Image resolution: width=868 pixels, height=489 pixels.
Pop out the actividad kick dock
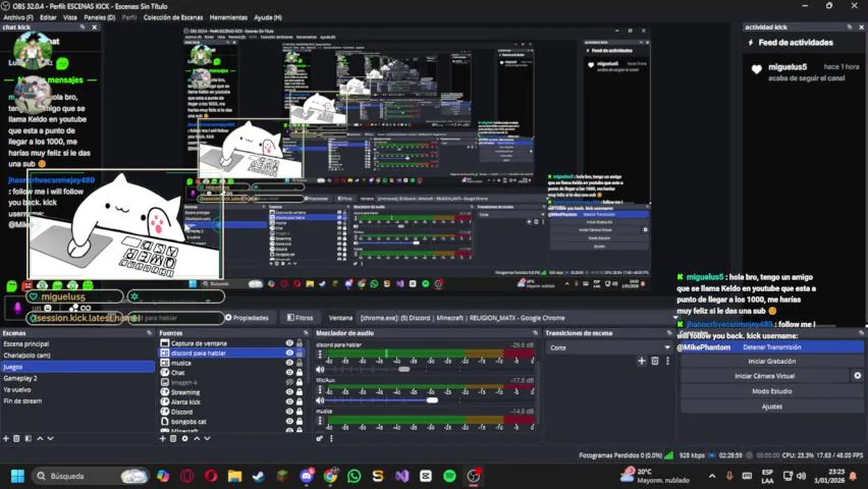click(x=848, y=27)
